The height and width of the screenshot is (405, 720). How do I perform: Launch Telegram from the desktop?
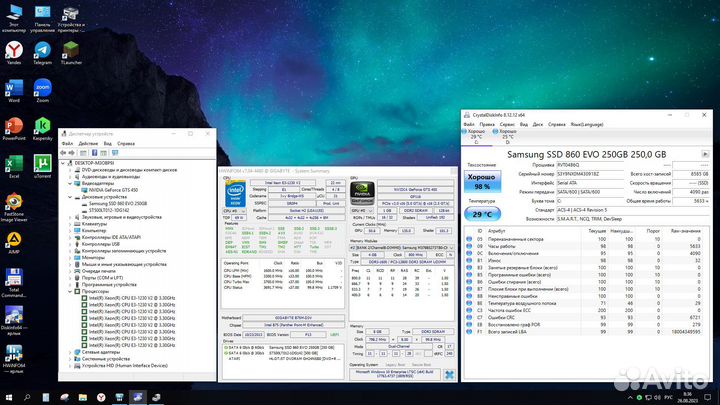tap(42, 52)
